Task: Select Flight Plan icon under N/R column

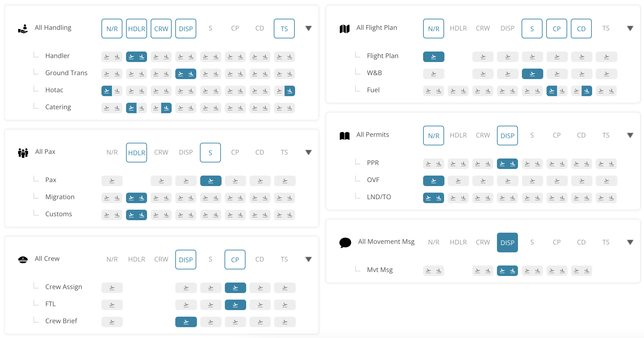Action: click(434, 57)
